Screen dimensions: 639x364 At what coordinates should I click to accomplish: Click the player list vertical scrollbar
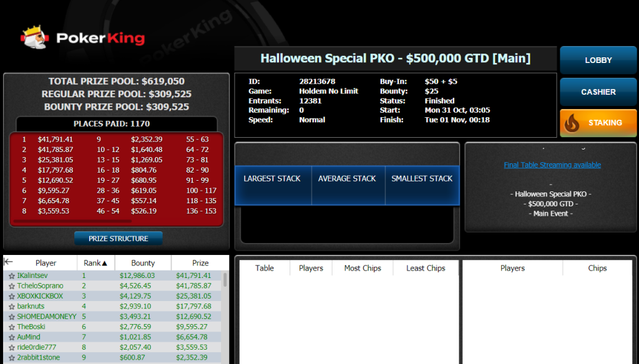(225, 280)
